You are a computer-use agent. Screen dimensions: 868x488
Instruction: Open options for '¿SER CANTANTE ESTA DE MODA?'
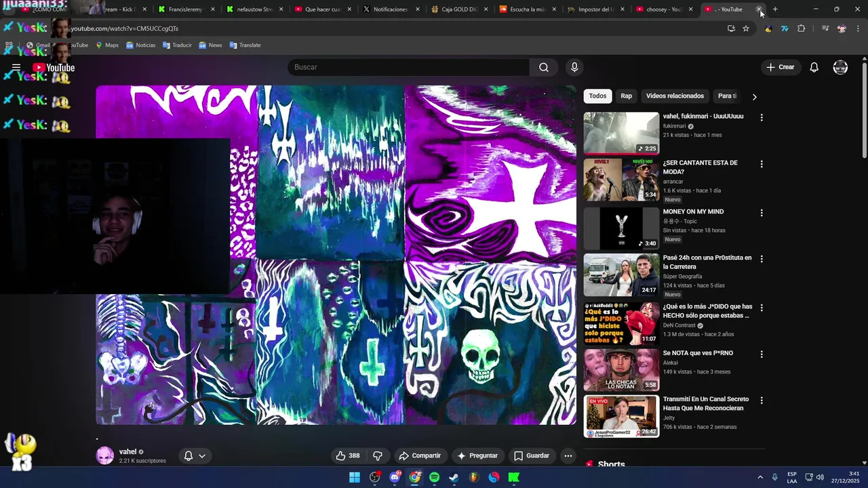(x=762, y=164)
